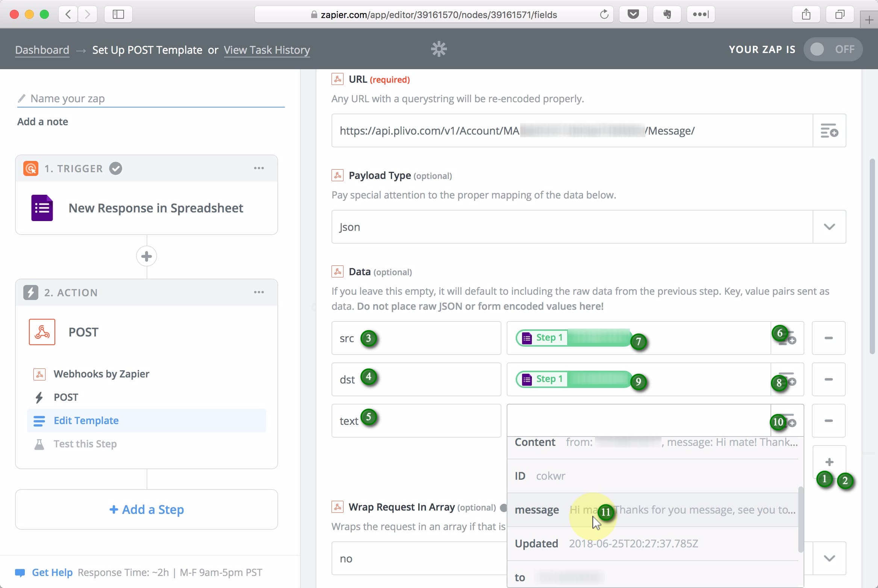Screen dimensions: 878x588
Task: Select the POST action item
Action: pos(66,397)
